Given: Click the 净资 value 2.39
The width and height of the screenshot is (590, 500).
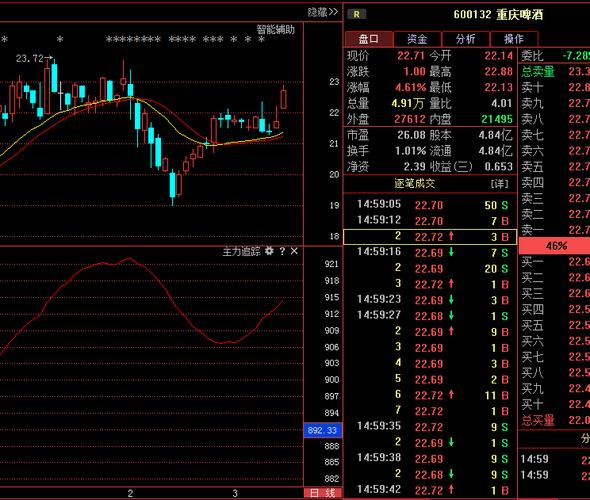Looking at the screenshot, I should pos(414,167).
